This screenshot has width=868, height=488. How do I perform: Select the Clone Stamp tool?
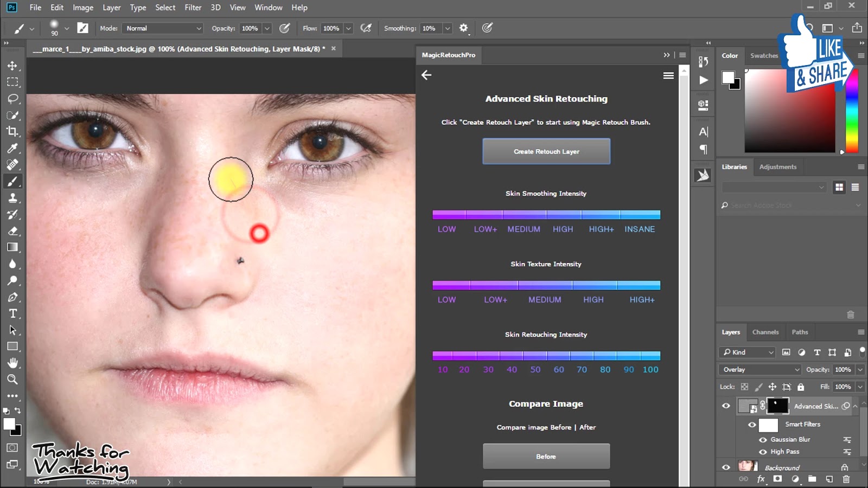[x=12, y=198]
